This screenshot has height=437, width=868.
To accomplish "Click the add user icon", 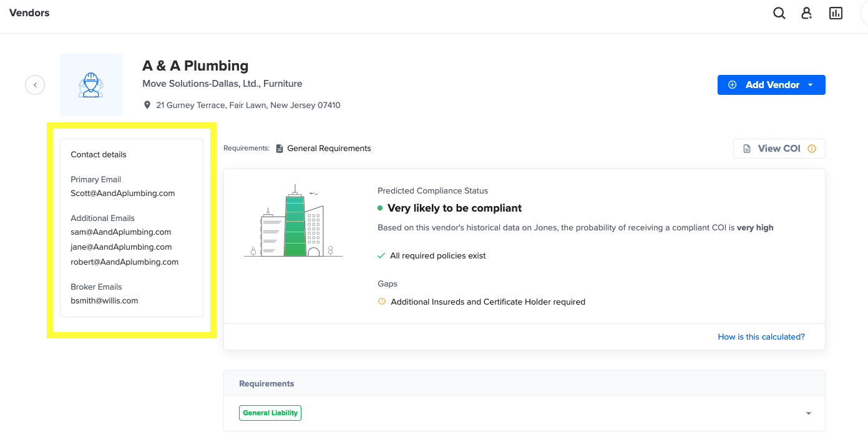I will coord(807,13).
